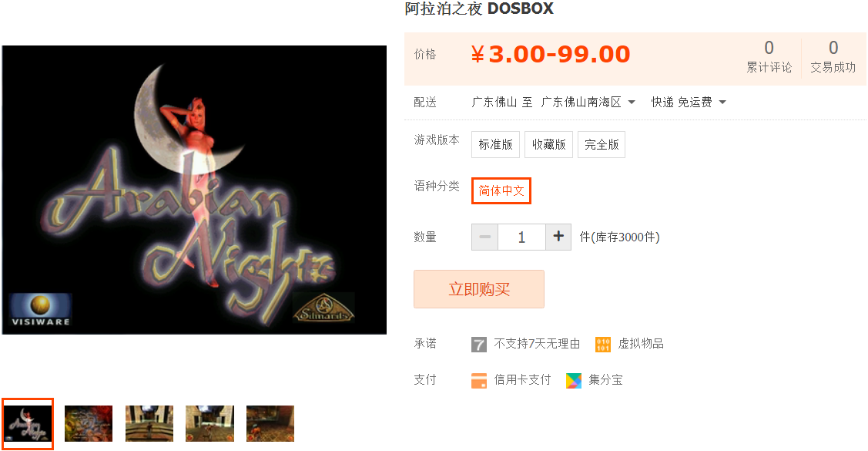The height and width of the screenshot is (451, 868).
Task: Decrease quantity with the minus button
Action: pos(485,237)
